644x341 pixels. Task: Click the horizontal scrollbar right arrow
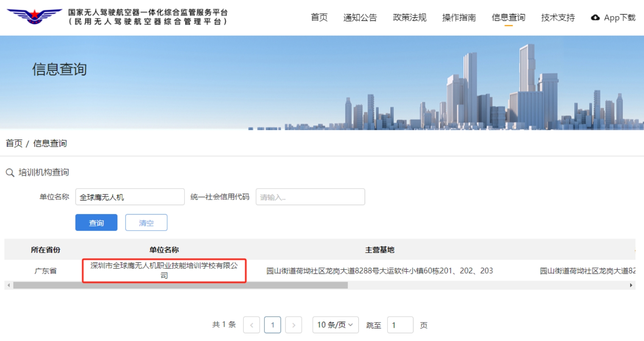631,285
